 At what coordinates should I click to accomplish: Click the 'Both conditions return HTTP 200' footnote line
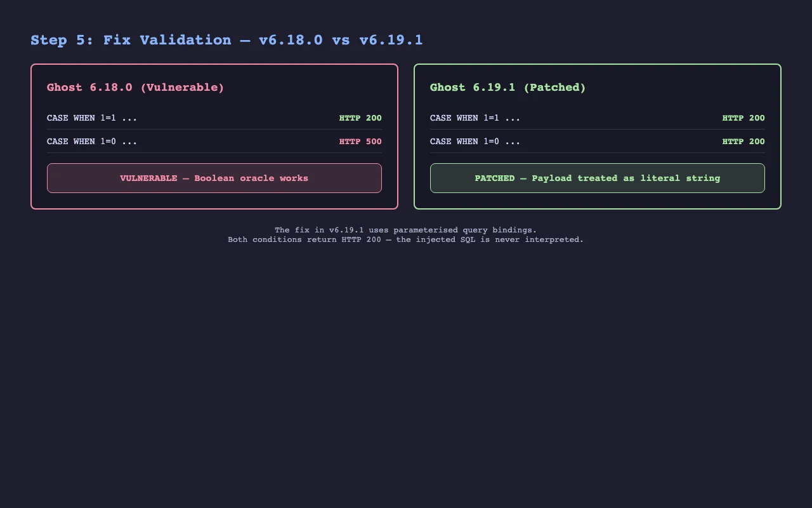[406, 240]
